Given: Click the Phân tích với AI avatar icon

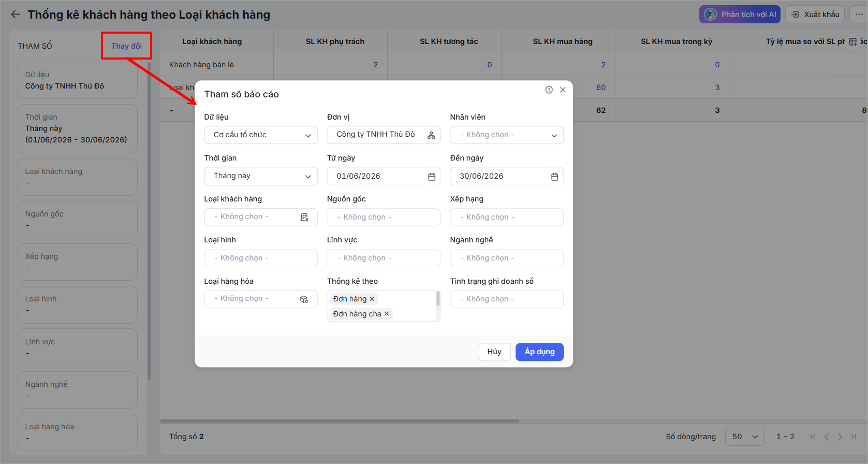Looking at the screenshot, I should point(711,15).
